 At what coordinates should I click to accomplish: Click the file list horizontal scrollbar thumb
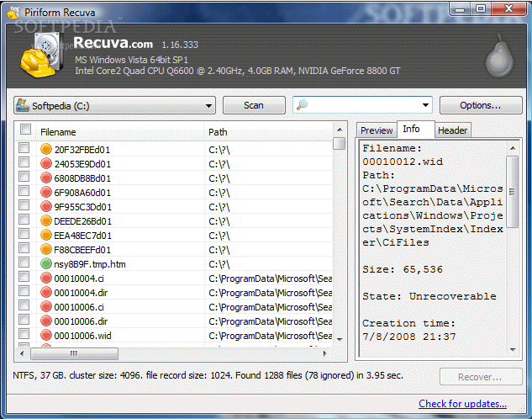tap(74, 353)
